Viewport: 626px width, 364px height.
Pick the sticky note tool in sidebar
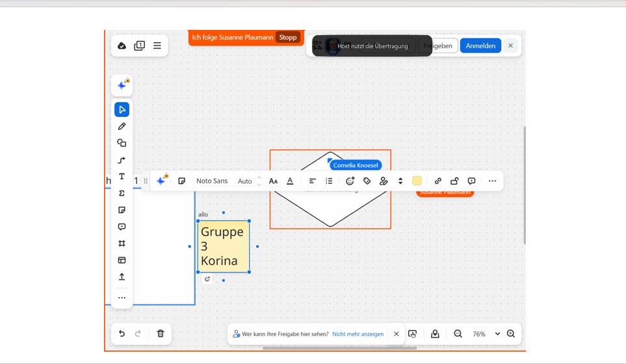coord(122,210)
